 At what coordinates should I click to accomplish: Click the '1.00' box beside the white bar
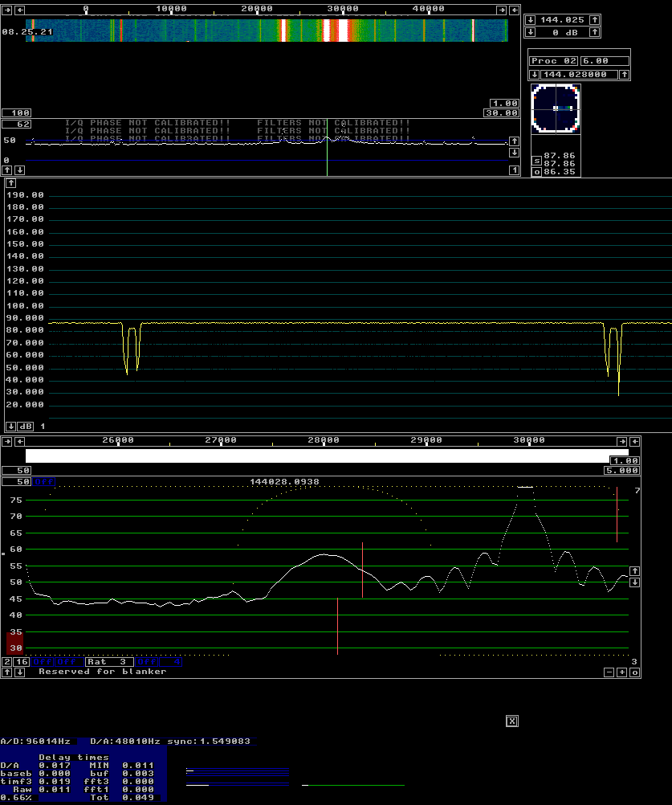625,460
